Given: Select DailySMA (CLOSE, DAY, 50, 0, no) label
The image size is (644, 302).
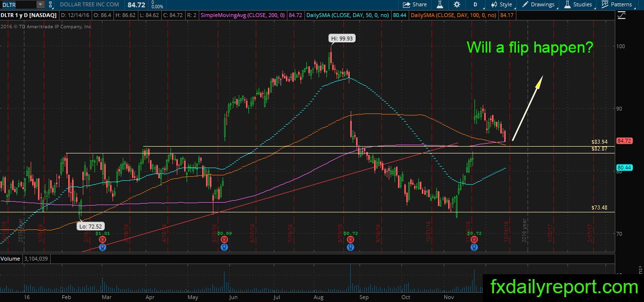Looking at the screenshot, I should [x=348, y=16].
